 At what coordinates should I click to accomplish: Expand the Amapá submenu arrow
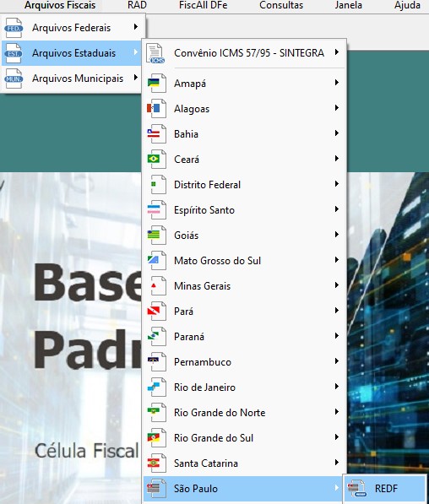(x=337, y=82)
